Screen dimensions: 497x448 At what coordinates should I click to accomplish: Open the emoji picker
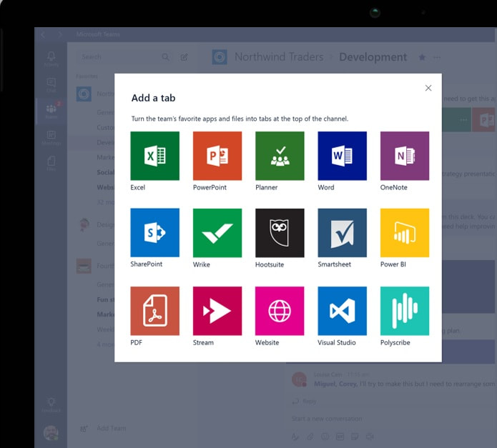pyautogui.click(x=325, y=437)
